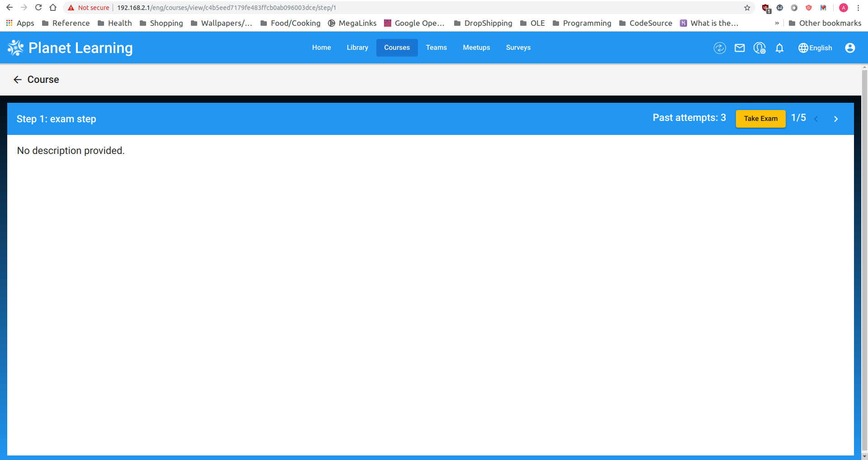Image resolution: width=868 pixels, height=460 pixels.
Task: Click the Chrome profile avatar
Action: pyautogui.click(x=844, y=8)
